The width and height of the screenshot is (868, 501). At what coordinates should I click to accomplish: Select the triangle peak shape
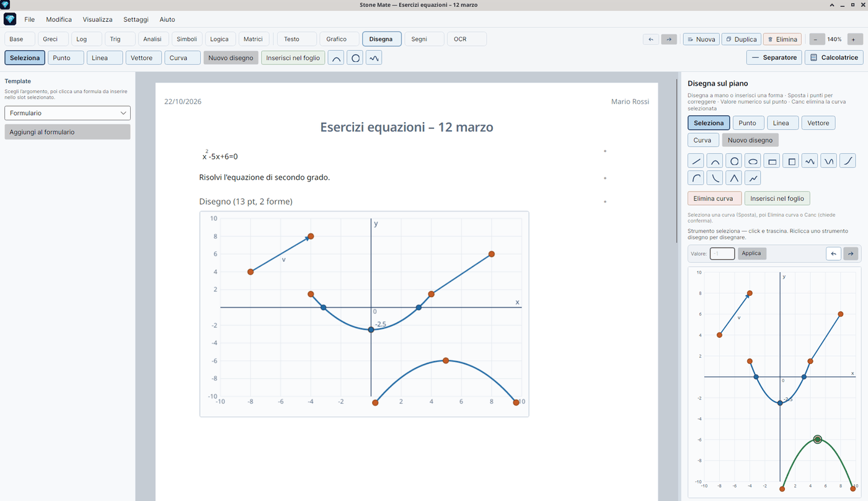(734, 179)
